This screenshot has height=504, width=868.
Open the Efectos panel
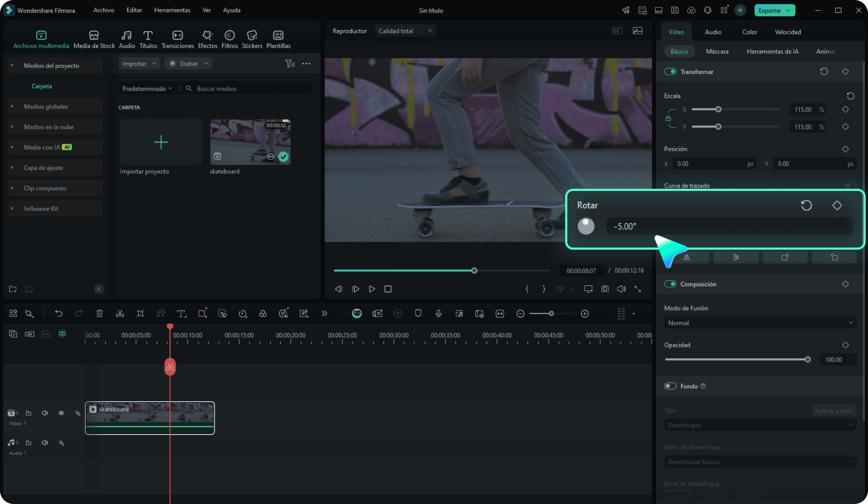point(207,40)
